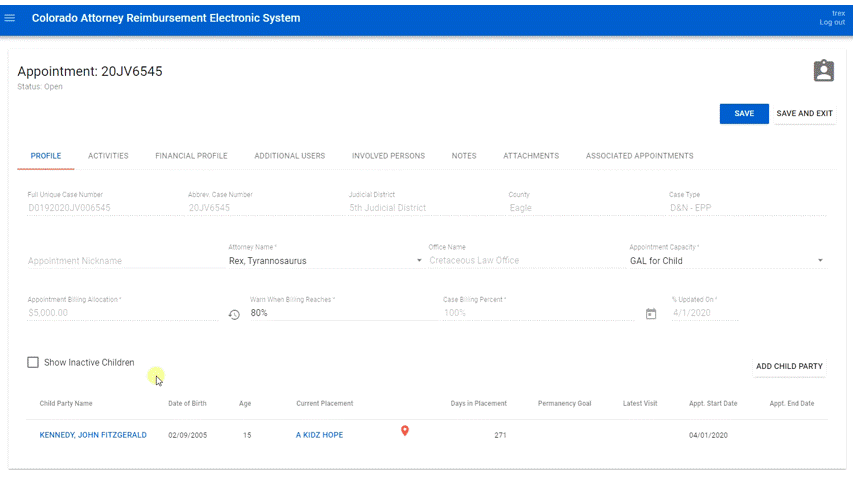Open the Involved Persons tab
The width and height of the screenshot is (853, 480).
pos(388,156)
